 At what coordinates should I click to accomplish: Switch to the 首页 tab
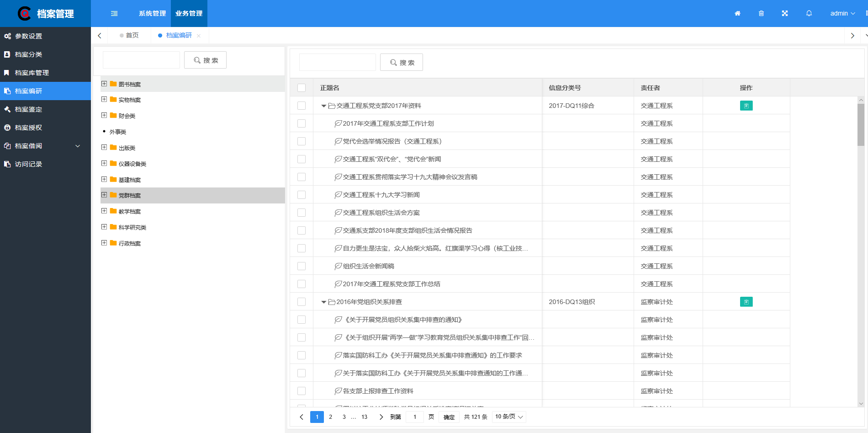[132, 35]
